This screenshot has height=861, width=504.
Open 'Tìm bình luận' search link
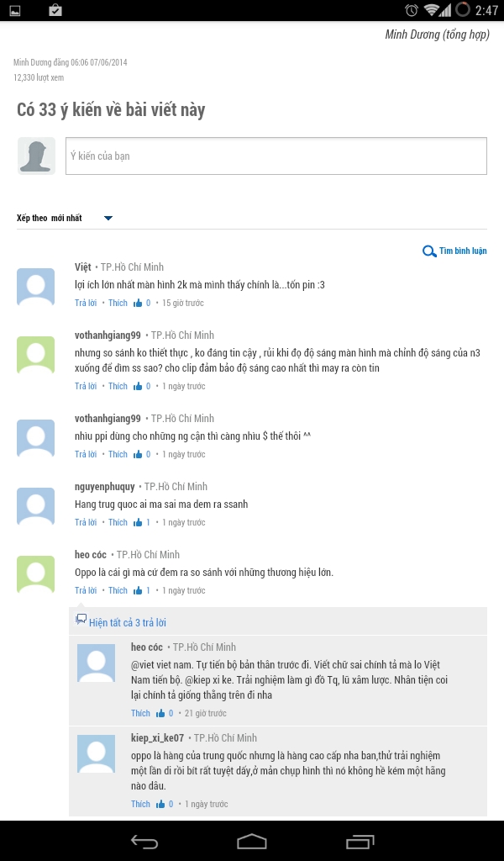tap(462, 251)
